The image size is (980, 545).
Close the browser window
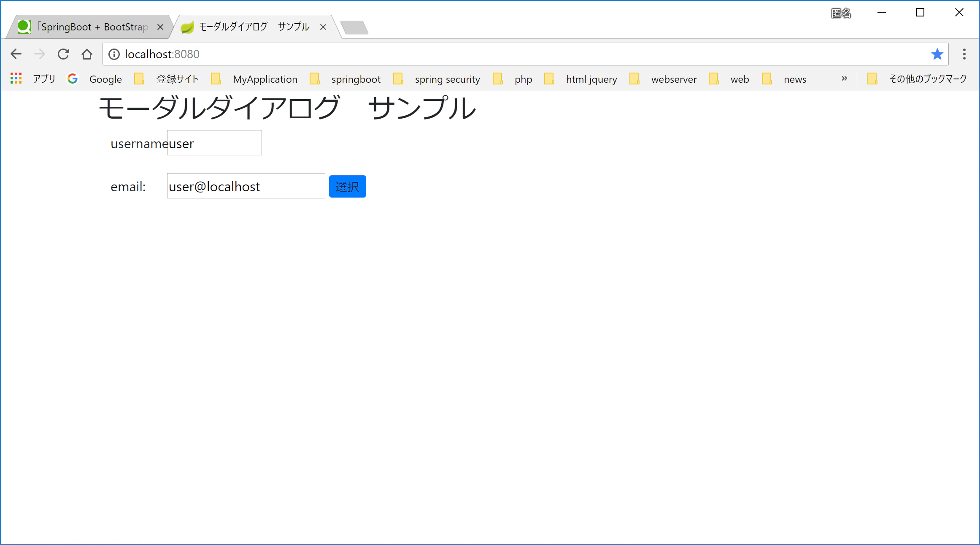click(959, 13)
